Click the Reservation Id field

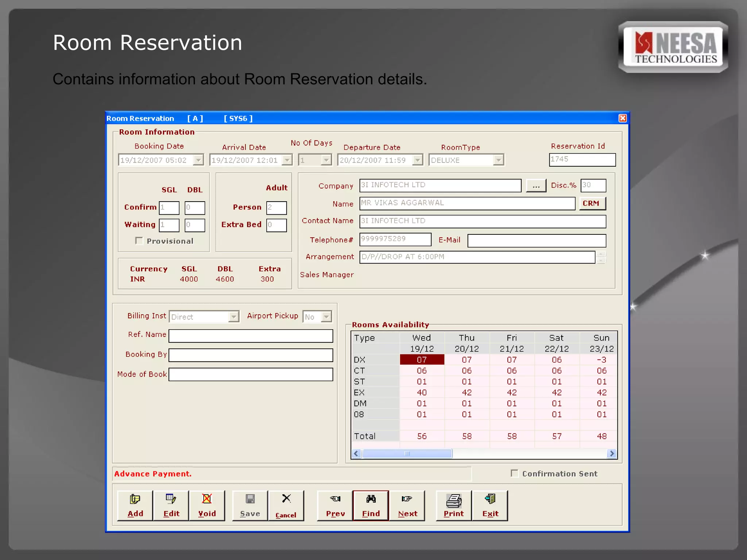coord(582,160)
